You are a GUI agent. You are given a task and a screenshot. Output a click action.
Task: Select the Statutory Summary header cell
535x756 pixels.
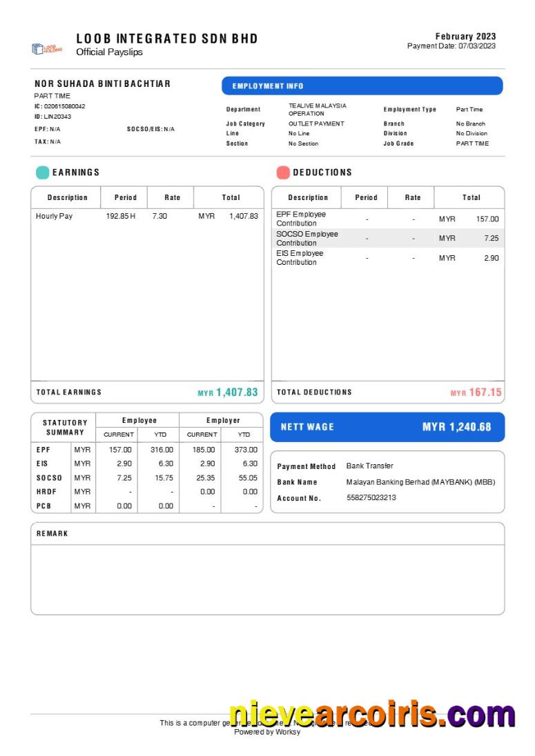point(65,428)
